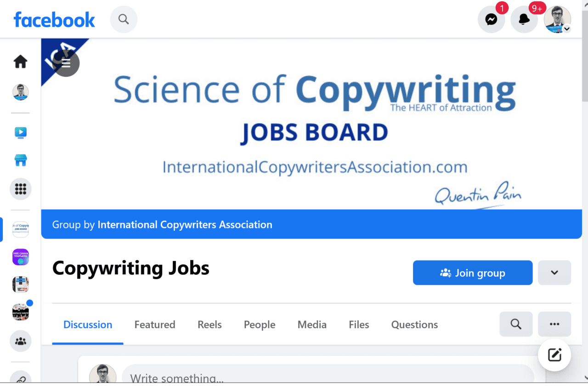Screen dimensions: 588x386
Task: Open the International Copywriters Association link
Action: (185, 224)
